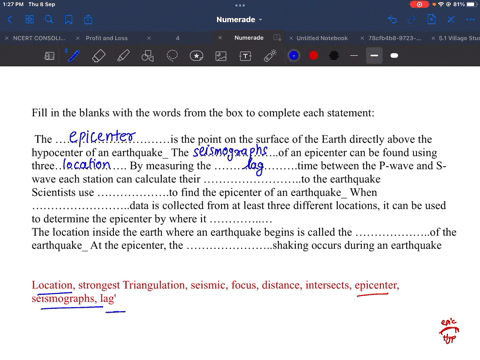Screen dimensions: 480x360
Task: Select the Highlighter tool
Action: click(x=123, y=56)
